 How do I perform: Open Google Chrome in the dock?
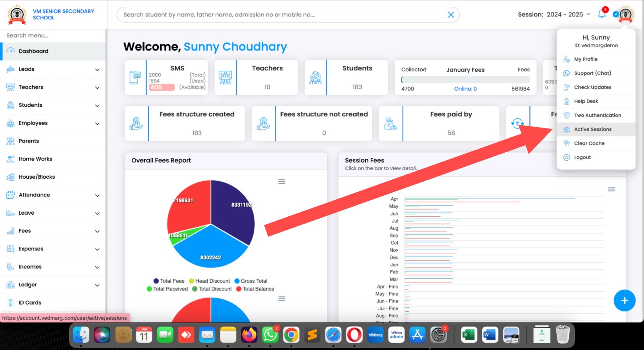pos(291,335)
